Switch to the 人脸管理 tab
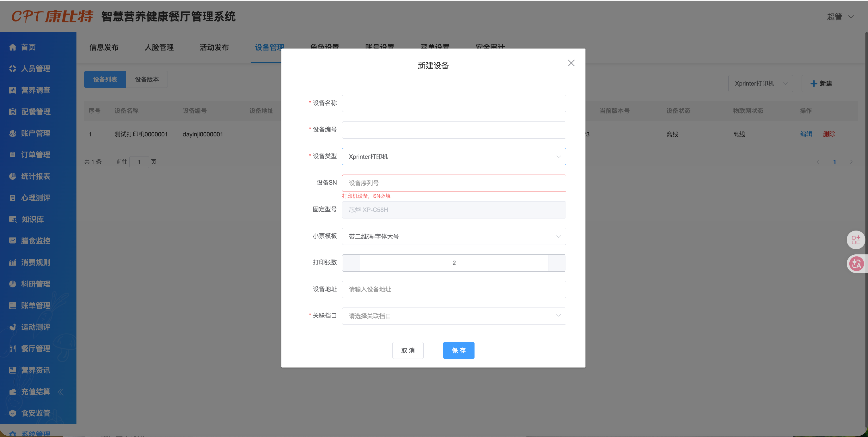 [x=159, y=47]
